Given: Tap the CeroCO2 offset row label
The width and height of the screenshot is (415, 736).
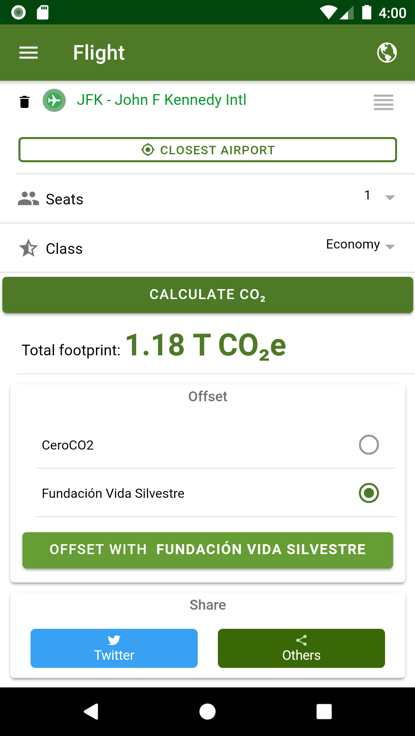Looking at the screenshot, I should [x=68, y=445].
